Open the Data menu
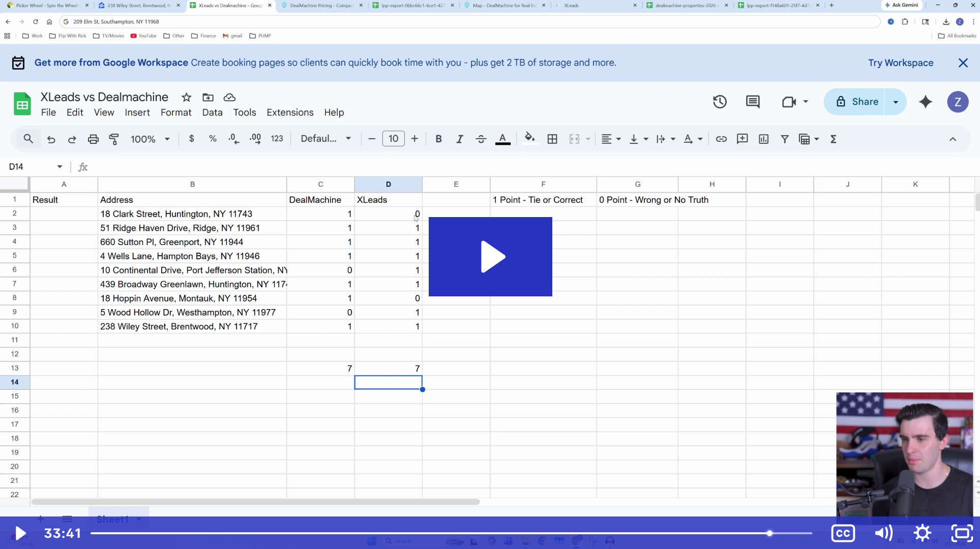Screen dimensions: 980x549 [x=212, y=112]
